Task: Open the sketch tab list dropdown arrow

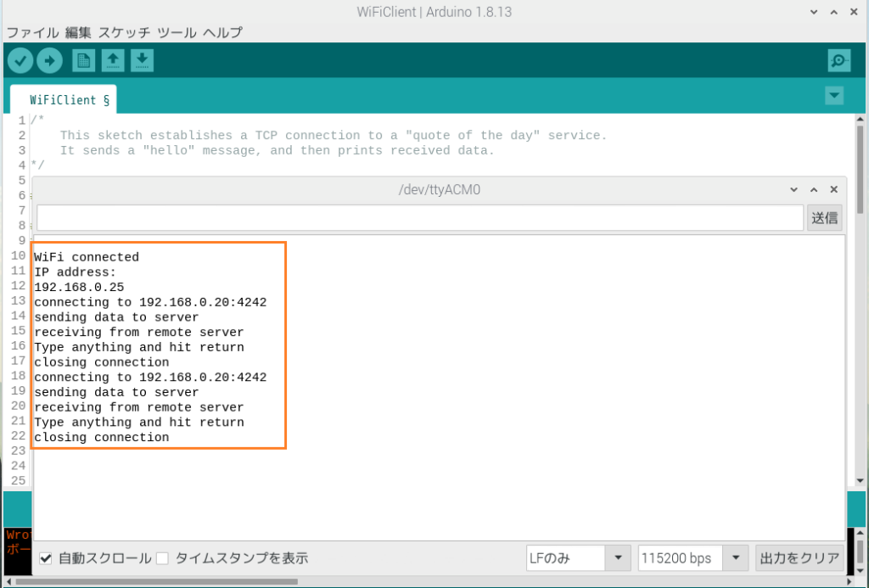Action: pyautogui.click(x=834, y=96)
